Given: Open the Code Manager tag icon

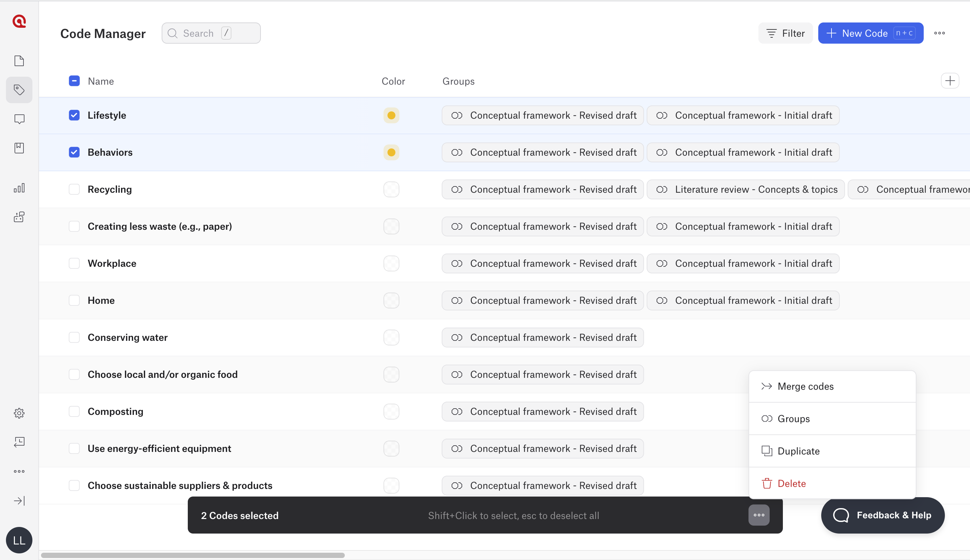Looking at the screenshot, I should [x=19, y=90].
